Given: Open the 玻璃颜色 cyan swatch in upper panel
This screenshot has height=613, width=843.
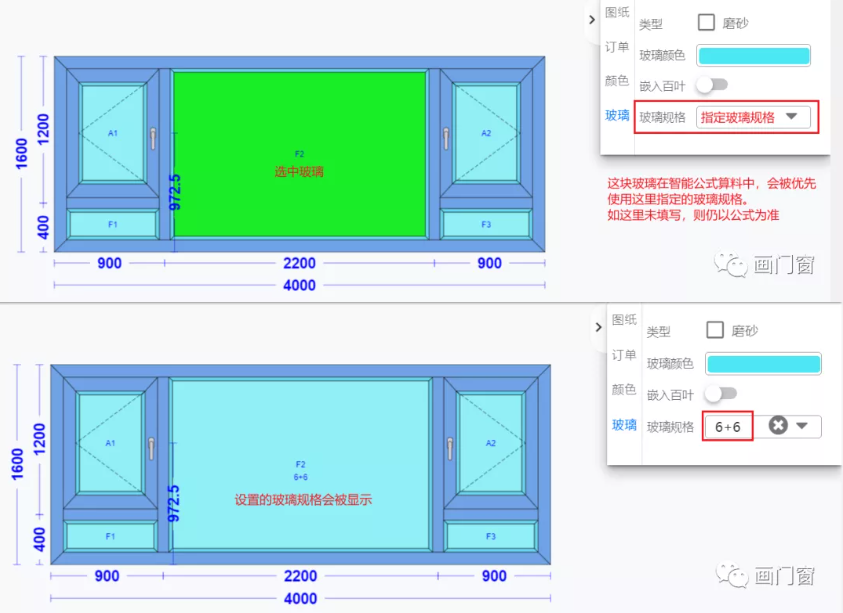Looking at the screenshot, I should [x=753, y=55].
